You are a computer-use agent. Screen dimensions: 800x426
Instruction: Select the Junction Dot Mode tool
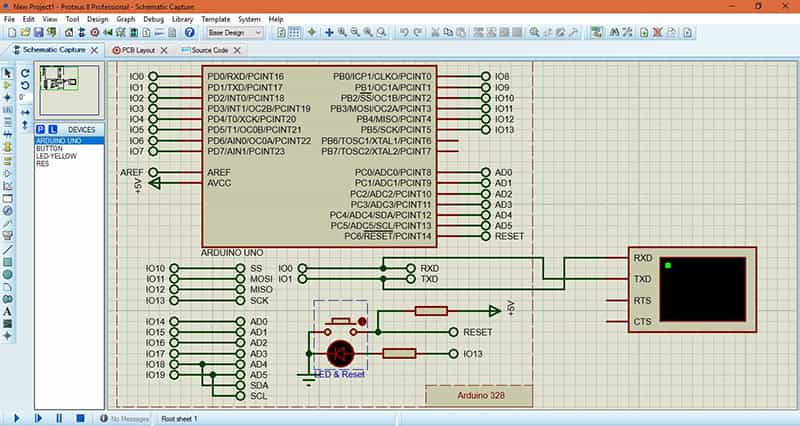pos(7,97)
